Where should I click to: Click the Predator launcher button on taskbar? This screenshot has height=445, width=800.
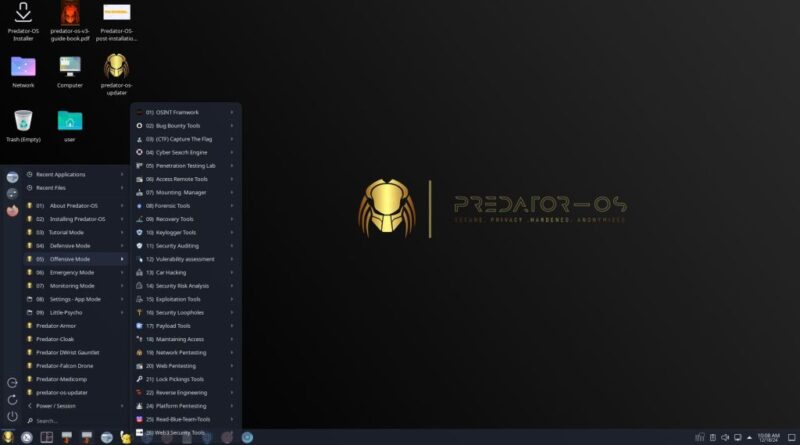(x=8, y=437)
